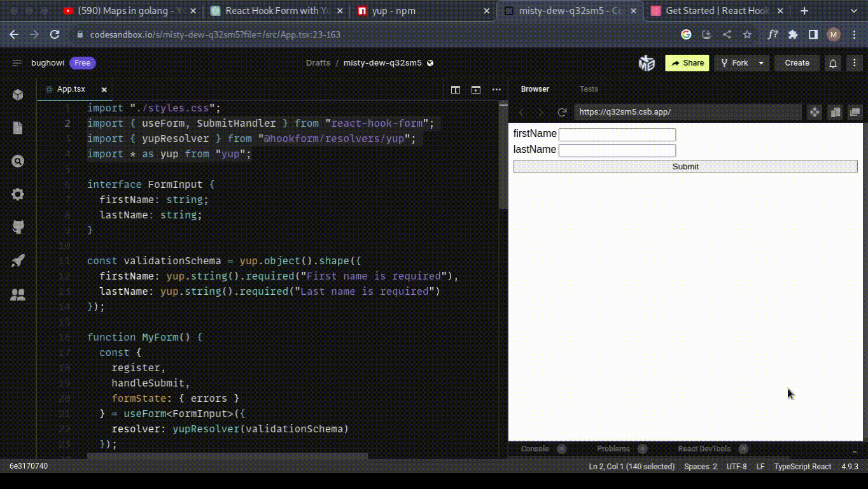868x489 pixels.
Task: Switch to React Hook Form with Yup tab
Action: pyautogui.click(x=276, y=11)
